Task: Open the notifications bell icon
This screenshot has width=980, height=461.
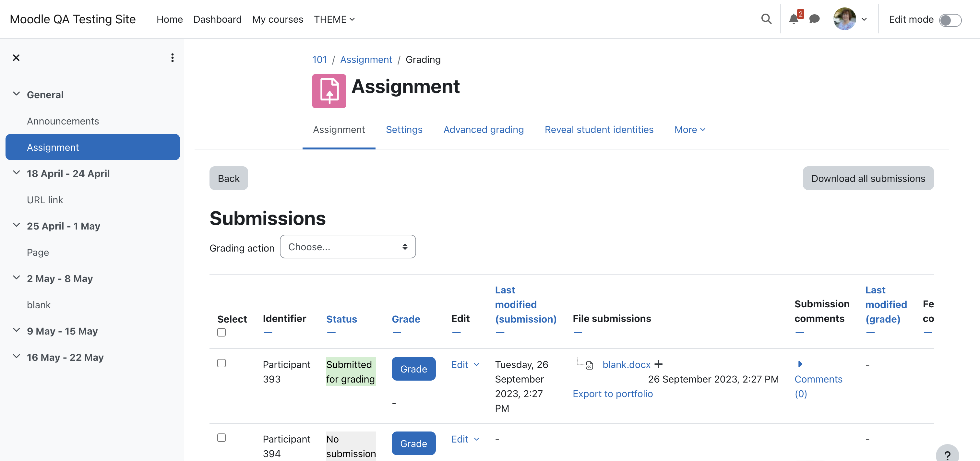Action: tap(794, 19)
